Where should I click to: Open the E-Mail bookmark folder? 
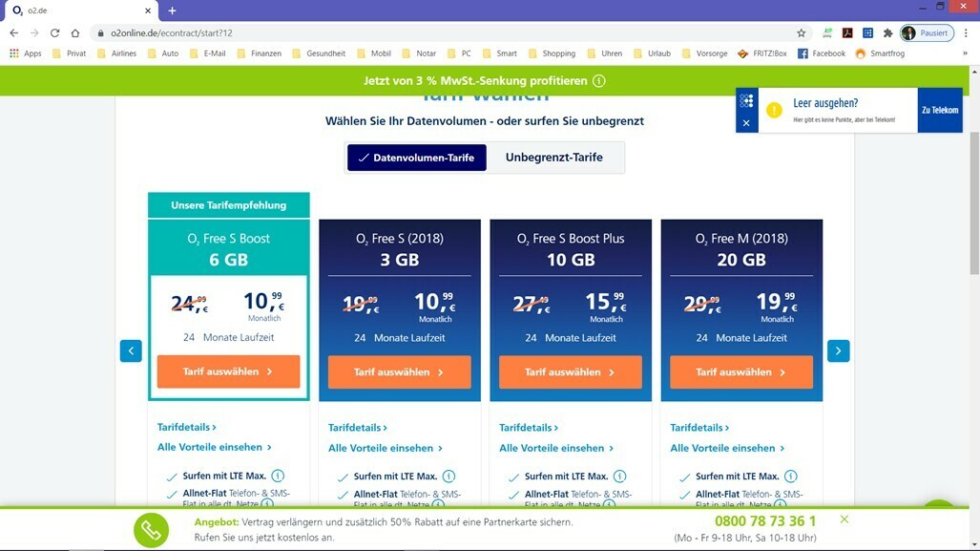coord(208,53)
